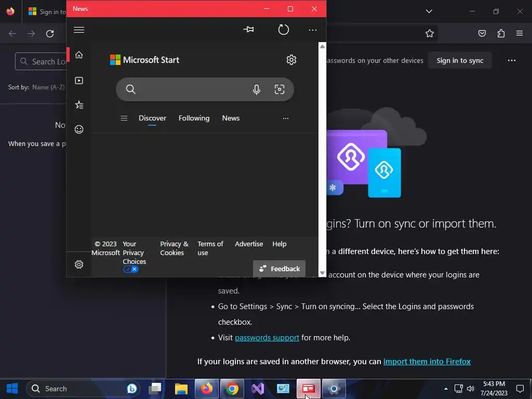Viewport: 532px width, 399px height.
Task: Switch to News tab
Action: 231,118
